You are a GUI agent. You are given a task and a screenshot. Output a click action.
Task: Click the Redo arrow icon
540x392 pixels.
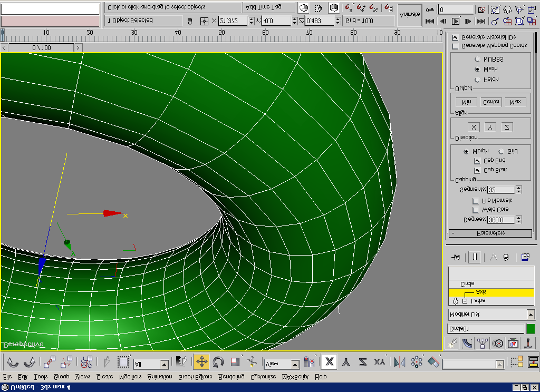tap(30, 362)
